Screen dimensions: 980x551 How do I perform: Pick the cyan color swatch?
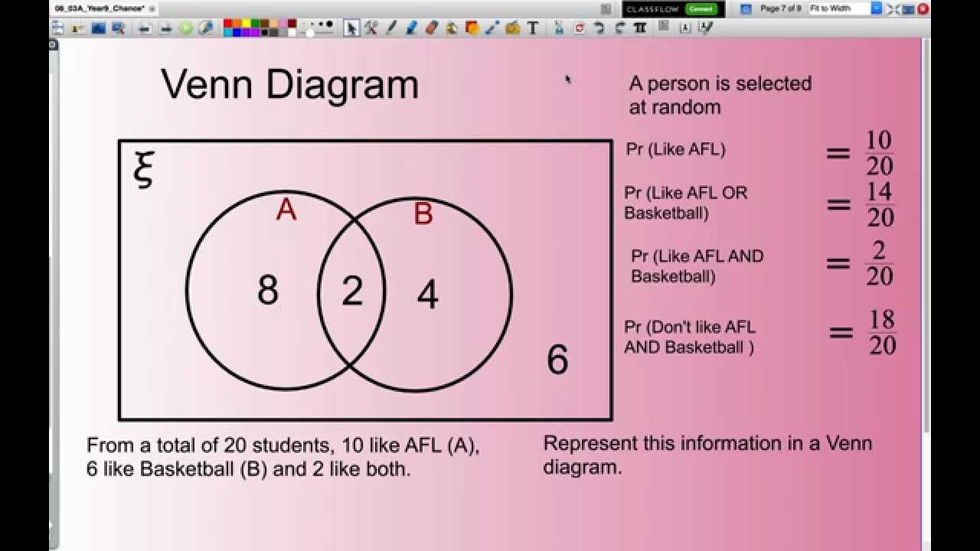click(x=228, y=32)
